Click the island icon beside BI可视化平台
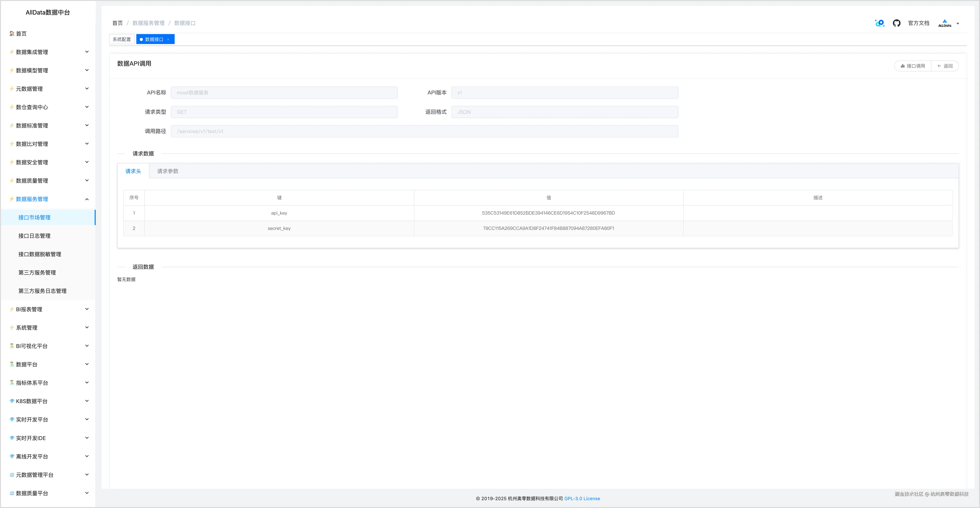The height and width of the screenshot is (508, 980). pyautogui.click(x=12, y=346)
